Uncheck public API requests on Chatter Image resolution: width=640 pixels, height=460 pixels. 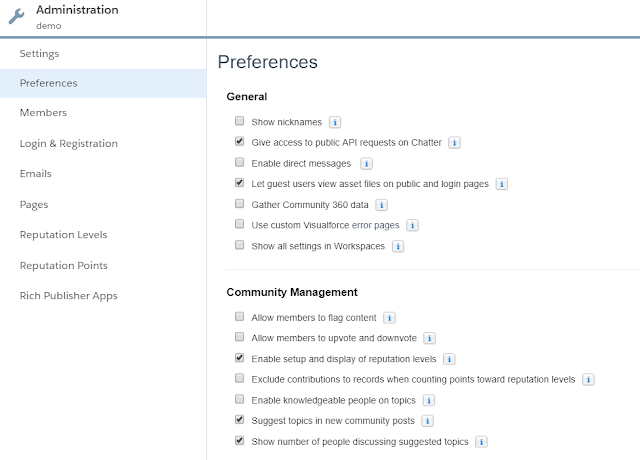239,143
